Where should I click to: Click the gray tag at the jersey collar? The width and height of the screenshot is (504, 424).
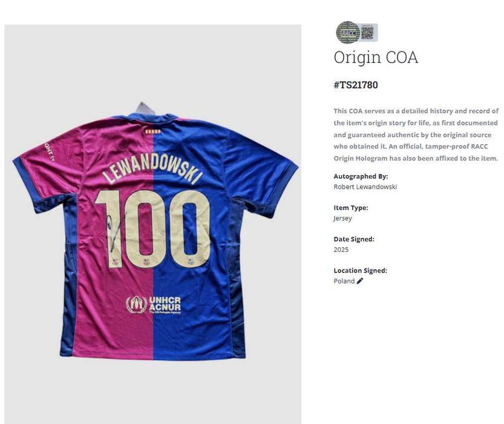(144, 108)
